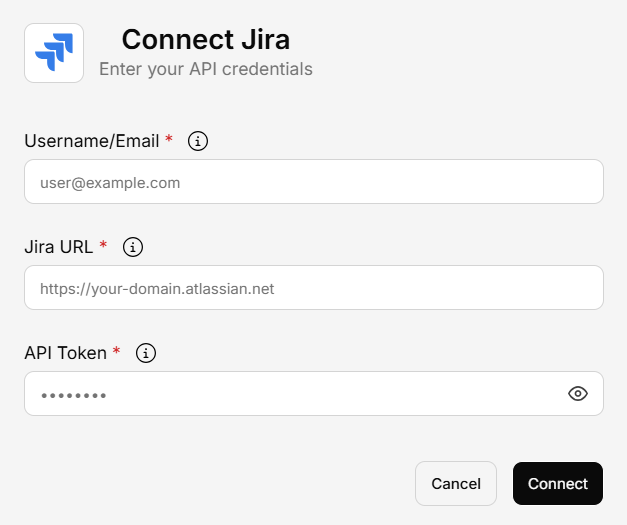Click the your-domain.atlassian.net placeholder text
This screenshot has width=627, height=525.
(157, 289)
